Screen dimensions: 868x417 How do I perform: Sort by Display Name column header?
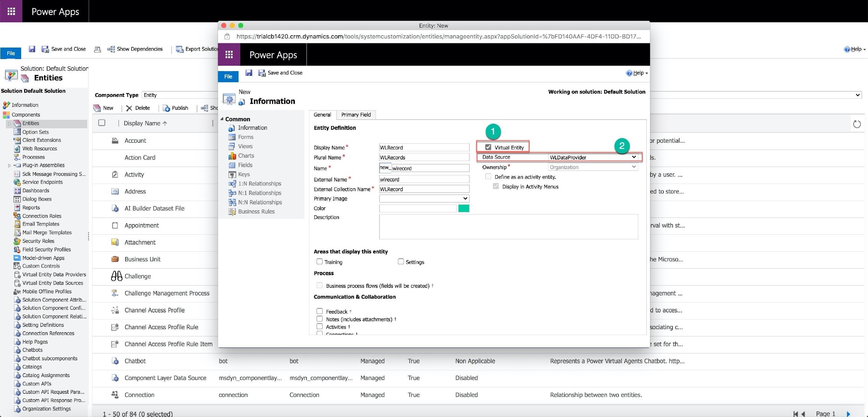click(145, 123)
